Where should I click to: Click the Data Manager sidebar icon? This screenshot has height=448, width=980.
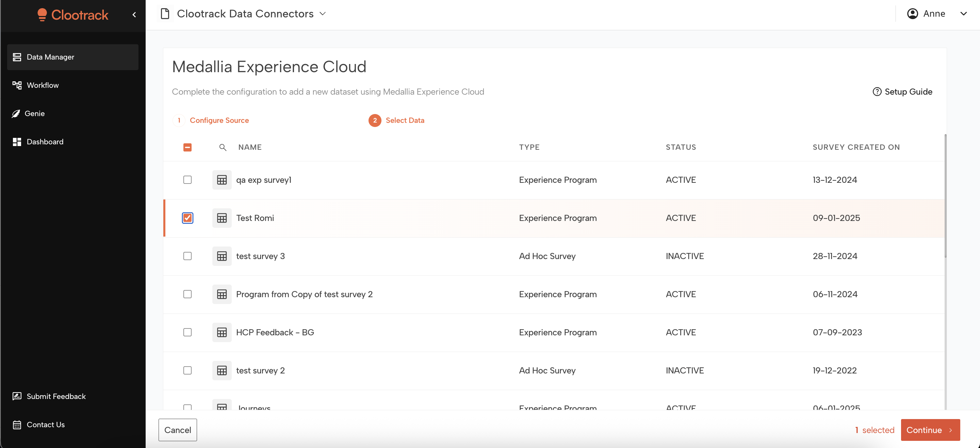point(17,57)
